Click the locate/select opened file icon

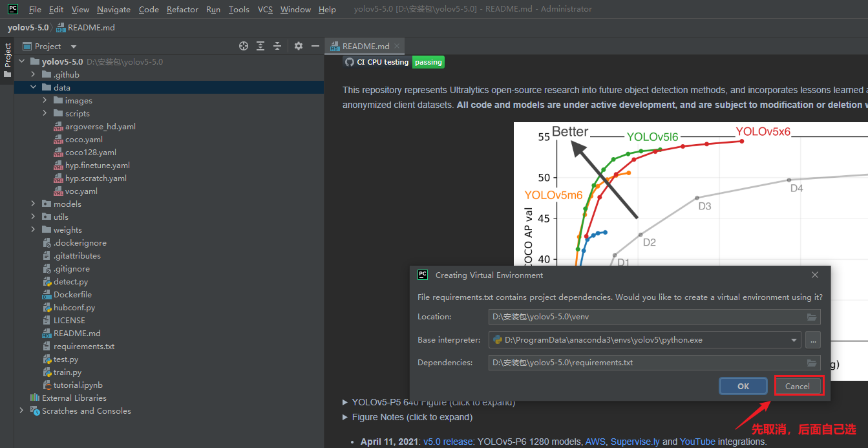coord(244,46)
